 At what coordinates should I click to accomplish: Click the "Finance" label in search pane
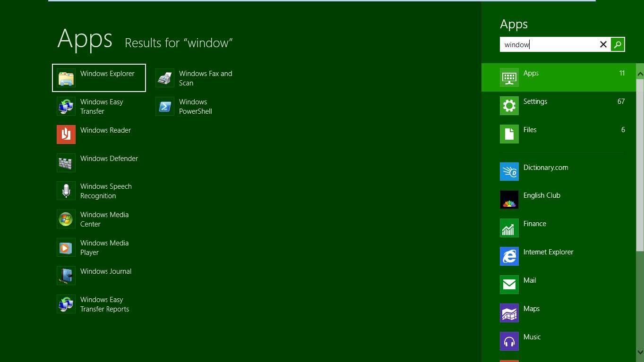[x=535, y=224]
